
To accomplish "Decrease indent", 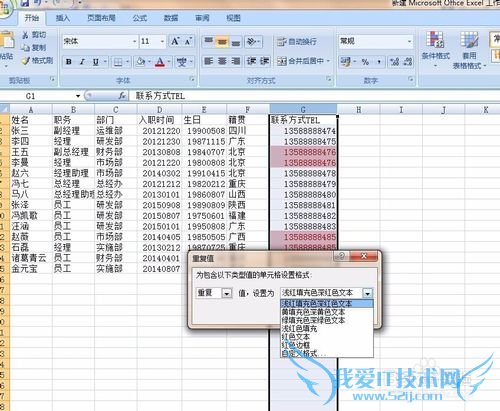I will pyautogui.click(x=251, y=61).
